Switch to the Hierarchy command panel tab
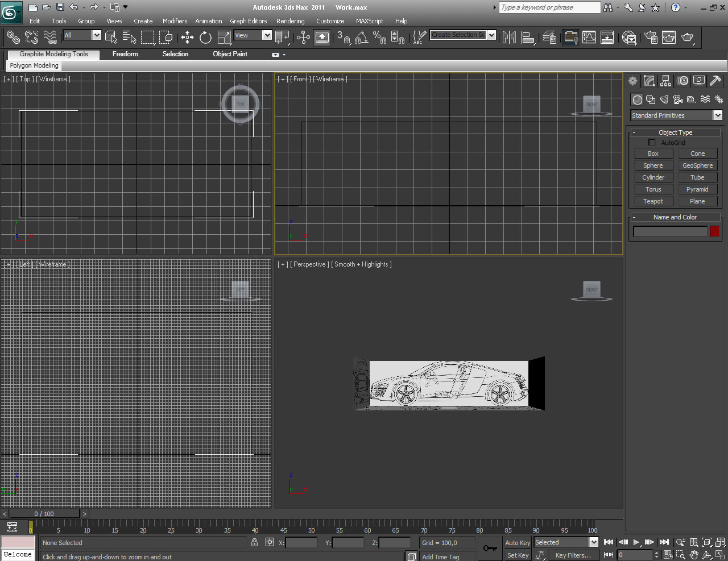Image resolution: width=728 pixels, height=561 pixels. click(666, 81)
